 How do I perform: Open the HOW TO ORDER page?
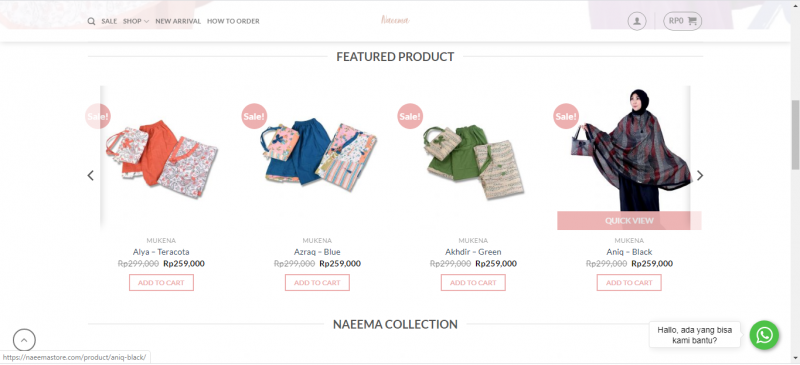233,21
